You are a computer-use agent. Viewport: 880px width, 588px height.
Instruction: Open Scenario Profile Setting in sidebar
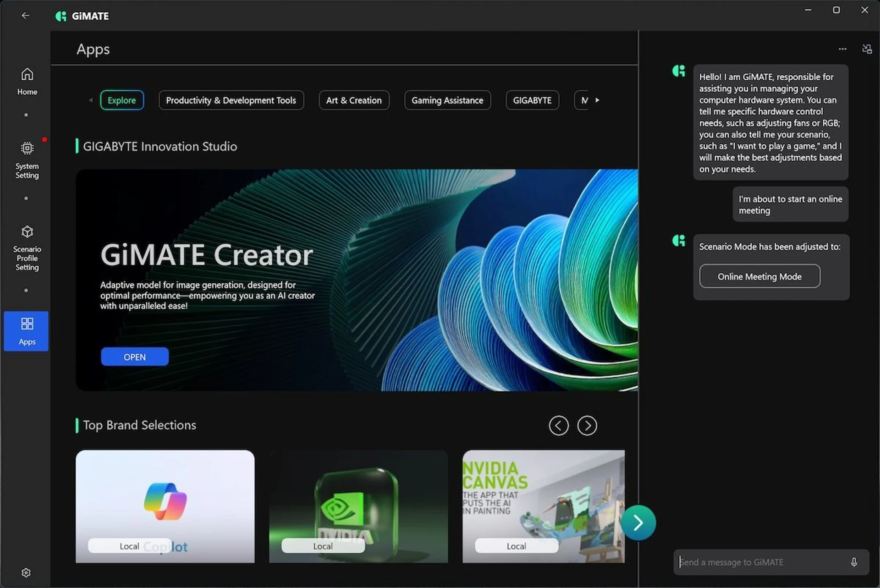click(27, 248)
